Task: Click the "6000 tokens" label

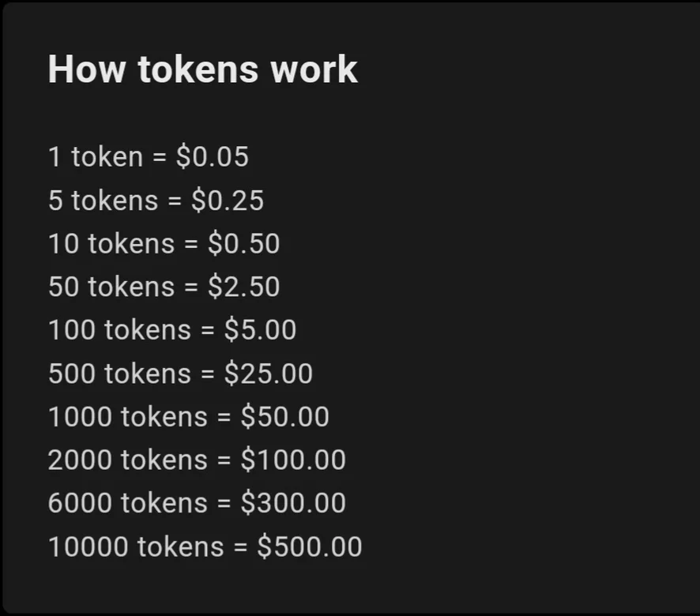Action: pos(127,503)
